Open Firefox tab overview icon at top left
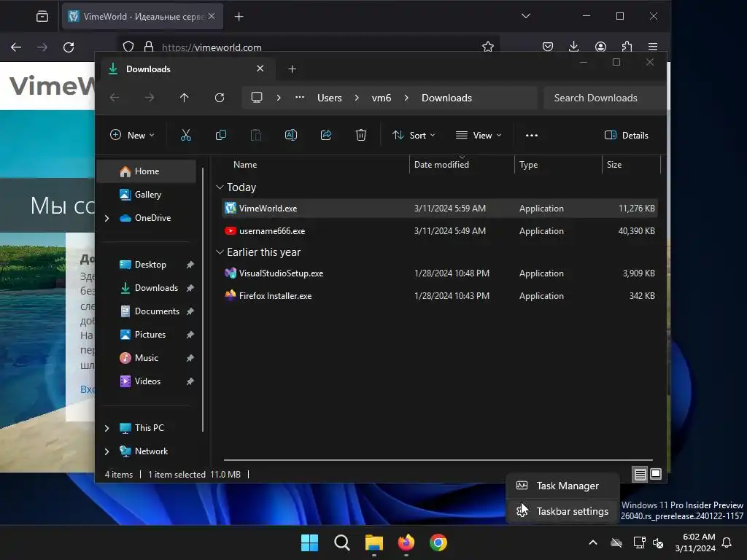This screenshot has height=560, width=747. [42, 17]
